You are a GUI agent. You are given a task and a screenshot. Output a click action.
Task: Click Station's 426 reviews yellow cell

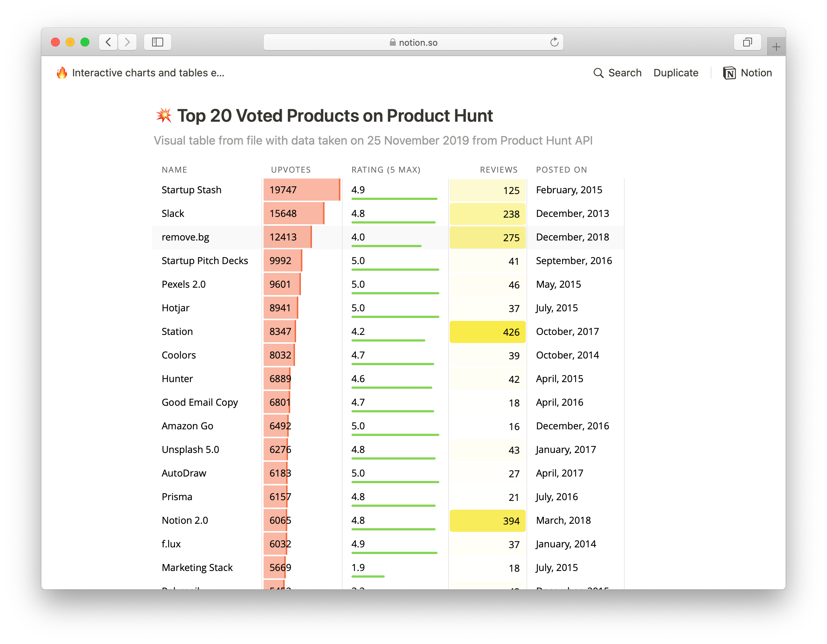coord(487,332)
